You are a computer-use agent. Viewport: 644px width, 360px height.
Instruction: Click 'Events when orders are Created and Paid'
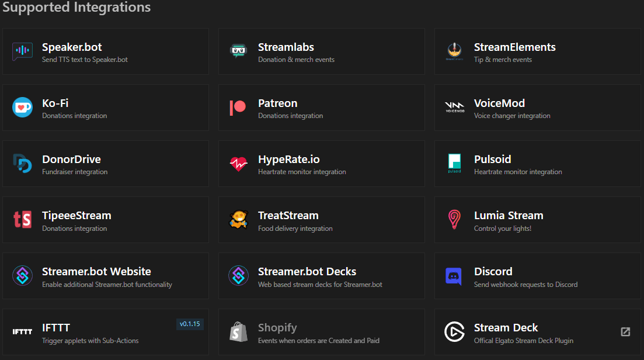319,341
